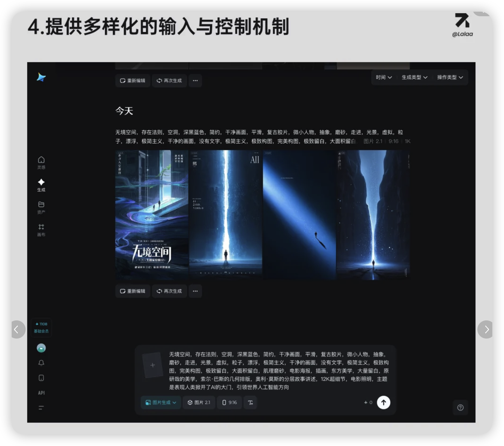Expand the 生成类型 filter dropdown
Viewport: 504px width, 446px height.
(x=414, y=77)
